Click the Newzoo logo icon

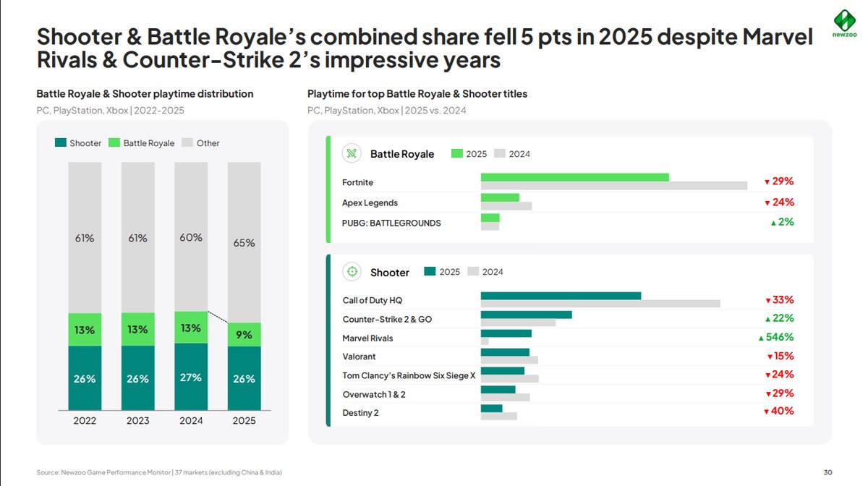pos(845,20)
